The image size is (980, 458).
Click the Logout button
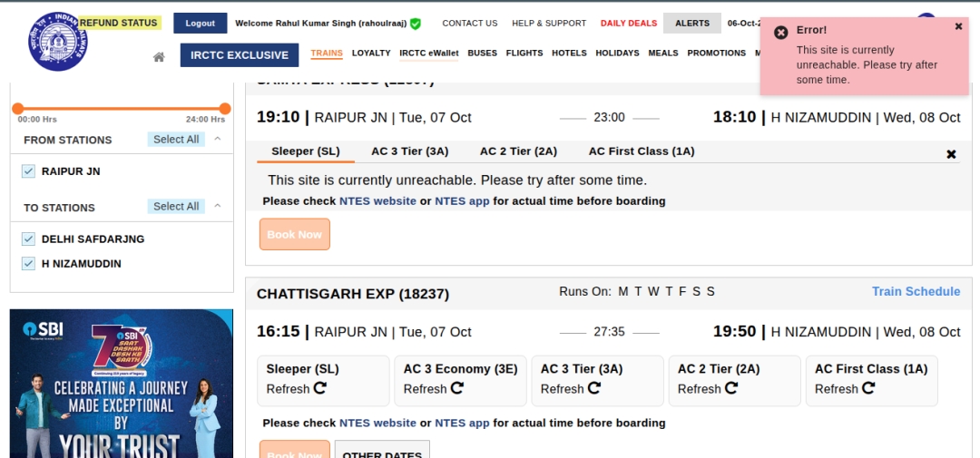tap(200, 24)
